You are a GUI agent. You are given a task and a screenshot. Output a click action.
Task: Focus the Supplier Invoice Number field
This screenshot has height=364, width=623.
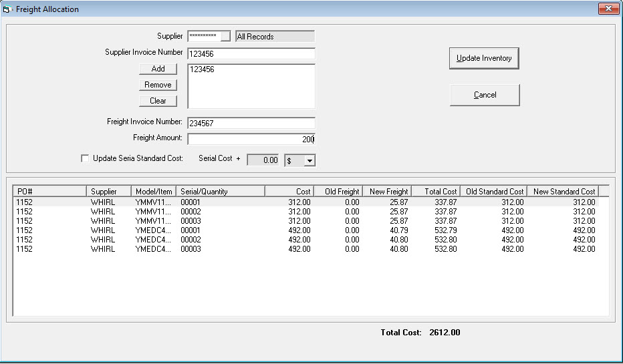pyautogui.click(x=251, y=53)
